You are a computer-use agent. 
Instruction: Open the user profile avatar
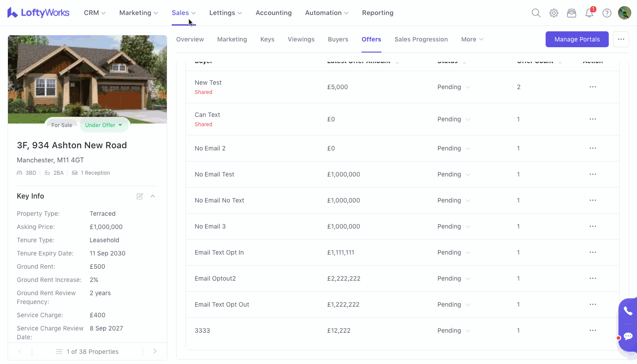624,13
